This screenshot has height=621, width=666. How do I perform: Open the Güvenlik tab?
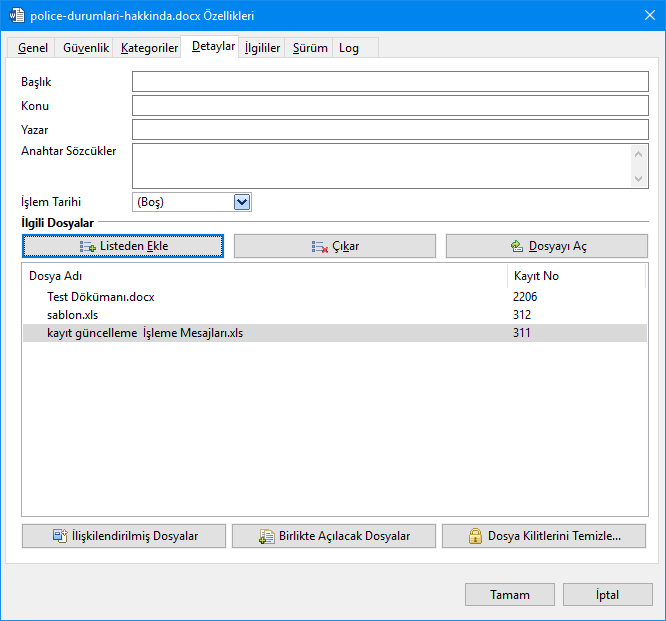(x=86, y=48)
